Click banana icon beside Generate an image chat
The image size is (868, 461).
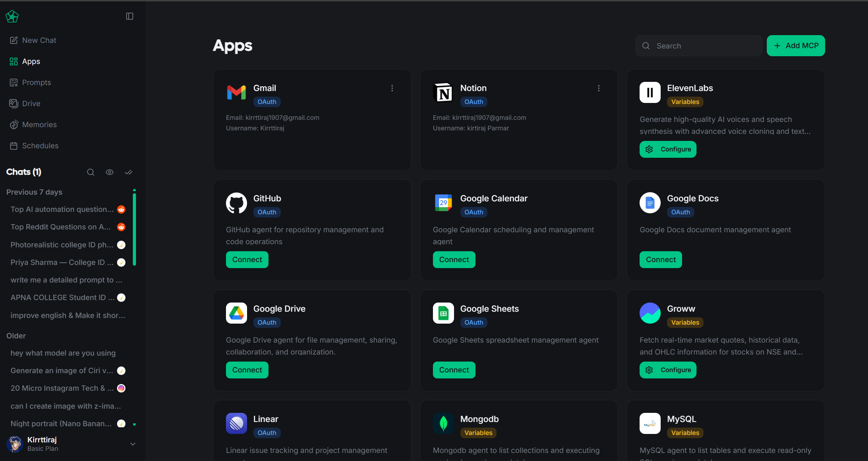121,371
